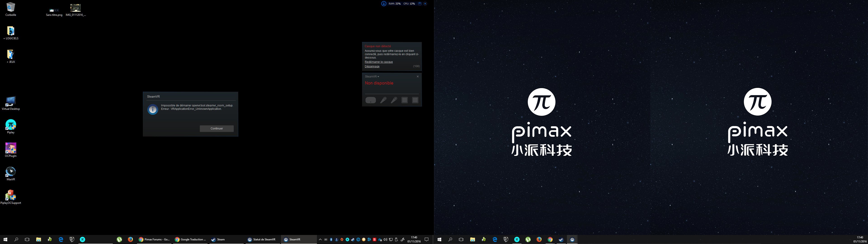868x244 pixels.
Task: Click the red B tray icon
Action: pyautogui.click(x=374, y=240)
